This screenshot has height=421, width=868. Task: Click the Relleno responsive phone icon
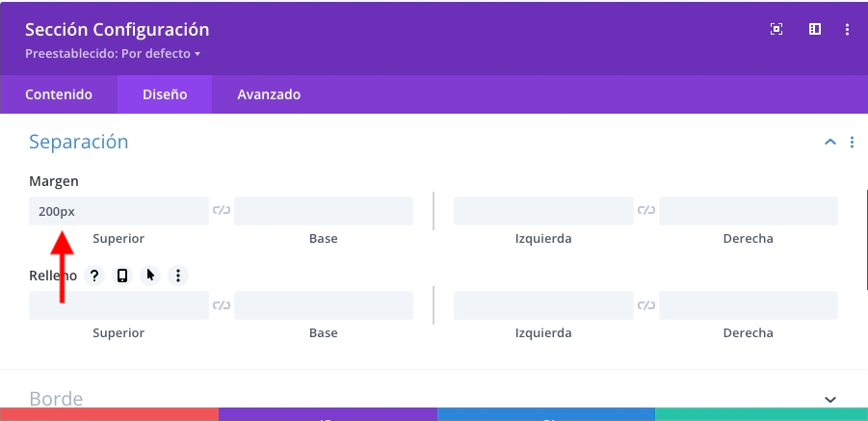click(x=122, y=276)
